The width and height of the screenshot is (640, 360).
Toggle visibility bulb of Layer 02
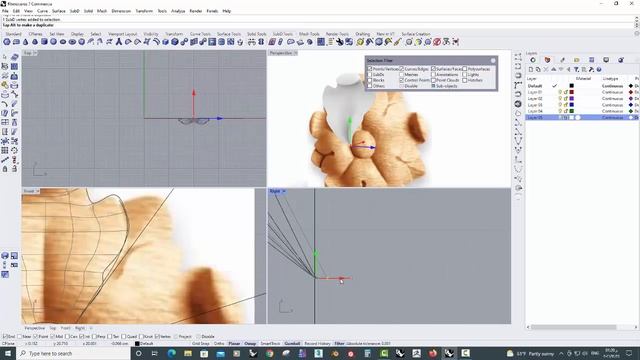(560, 98)
